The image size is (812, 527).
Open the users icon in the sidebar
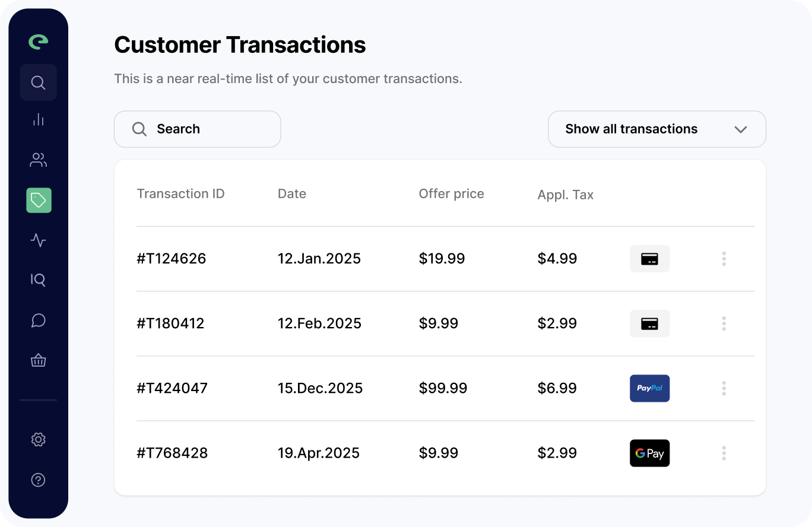click(x=38, y=160)
